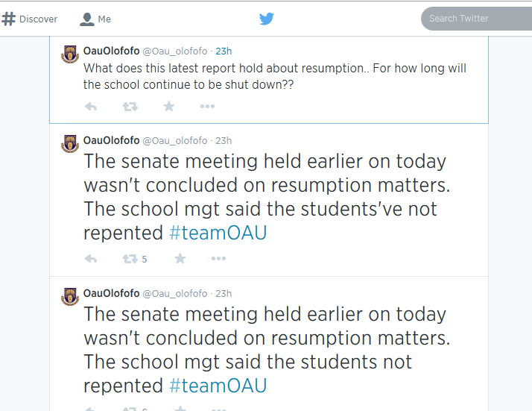Open the 23h timestamp of middle tweet
532x411 pixels.
[224, 141]
